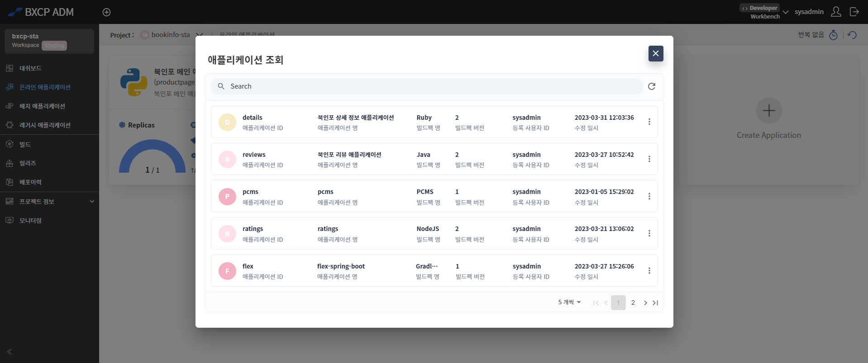
Task: Jump to the last page
Action: (x=655, y=303)
